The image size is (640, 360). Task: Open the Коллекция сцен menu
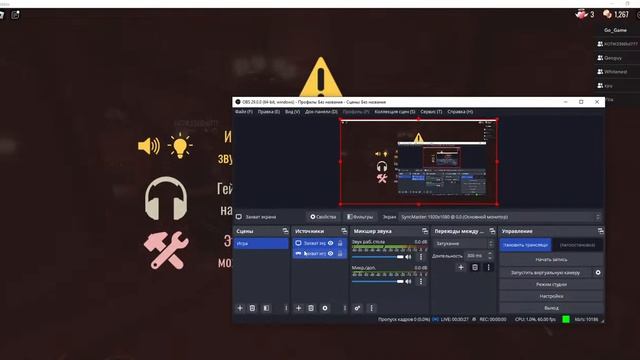tap(395, 112)
